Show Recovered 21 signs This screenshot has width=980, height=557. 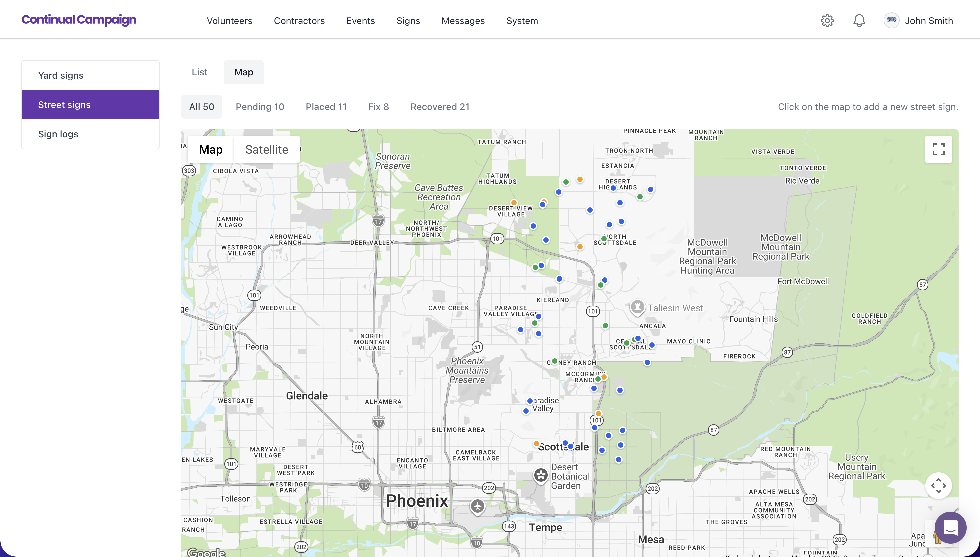coord(440,107)
